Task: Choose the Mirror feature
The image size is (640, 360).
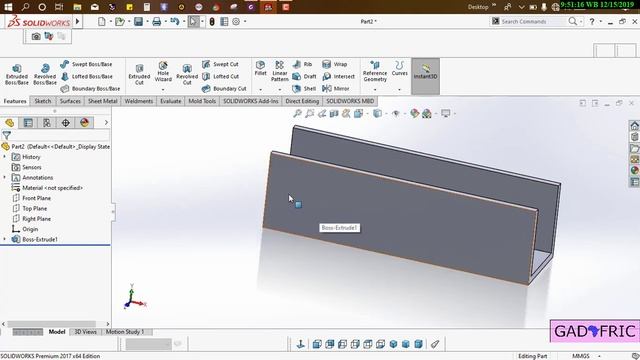Action: pyautogui.click(x=336, y=89)
